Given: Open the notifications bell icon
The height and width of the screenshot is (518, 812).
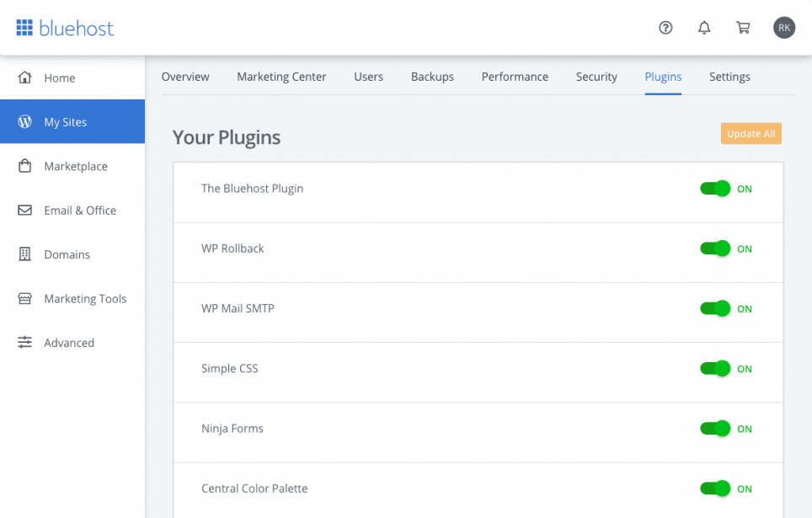Looking at the screenshot, I should coord(704,28).
